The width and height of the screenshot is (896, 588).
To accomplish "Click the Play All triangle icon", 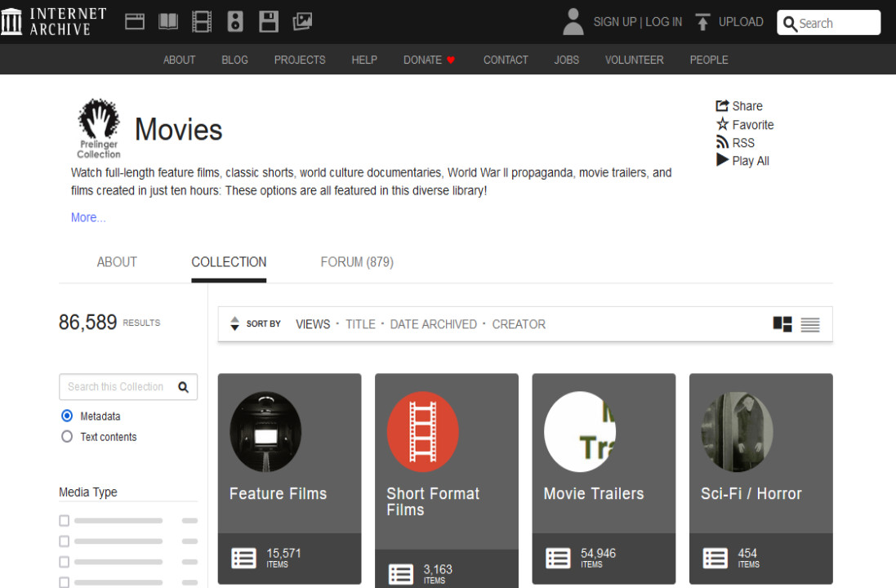I will (722, 160).
